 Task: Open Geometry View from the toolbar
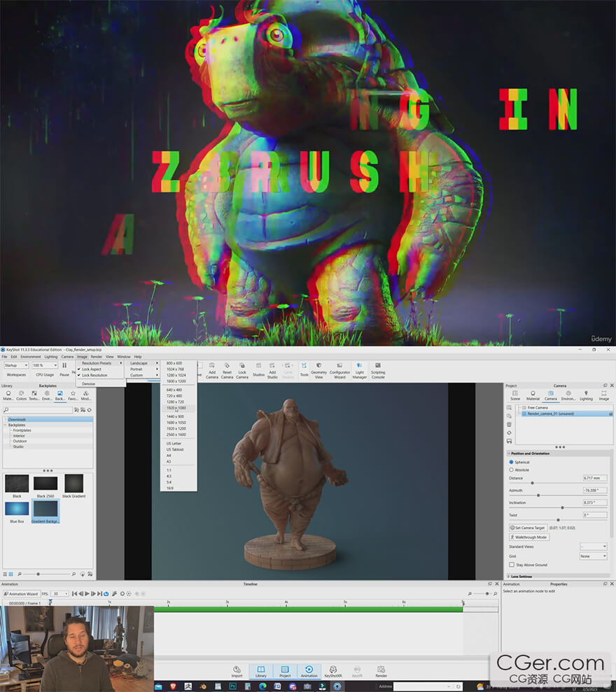pos(318,370)
